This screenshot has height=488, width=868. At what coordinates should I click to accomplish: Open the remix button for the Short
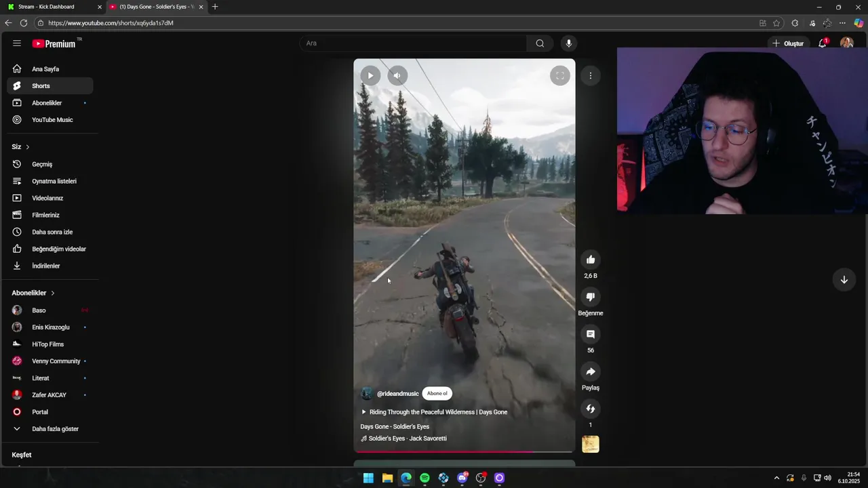[591, 409]
